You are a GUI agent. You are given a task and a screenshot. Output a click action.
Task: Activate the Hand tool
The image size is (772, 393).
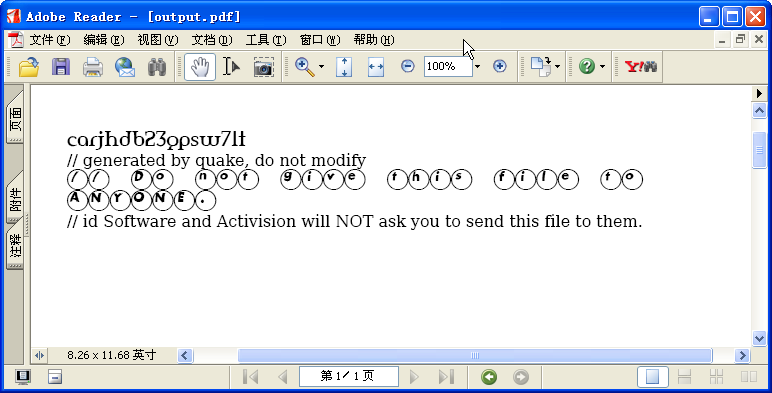pyautogui.click(x=200, y=66)
